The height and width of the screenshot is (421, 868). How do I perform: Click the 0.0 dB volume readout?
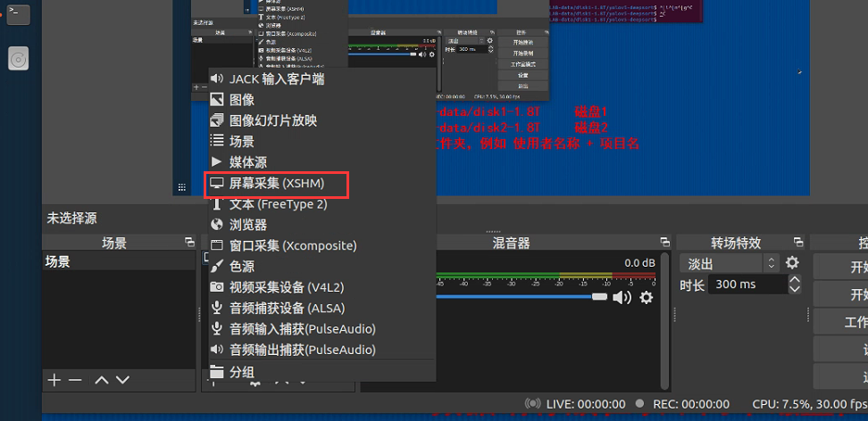coord(639,263)
